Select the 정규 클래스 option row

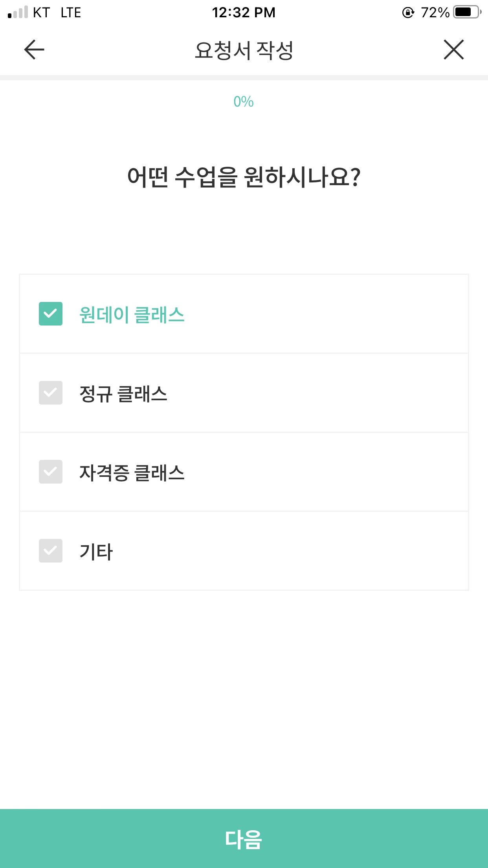(x=244, y=393)
